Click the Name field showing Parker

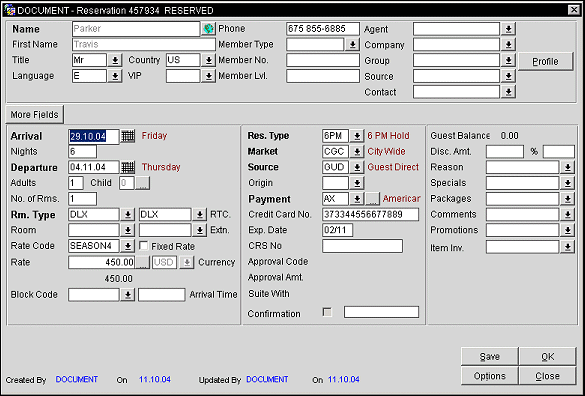(136, 29)
